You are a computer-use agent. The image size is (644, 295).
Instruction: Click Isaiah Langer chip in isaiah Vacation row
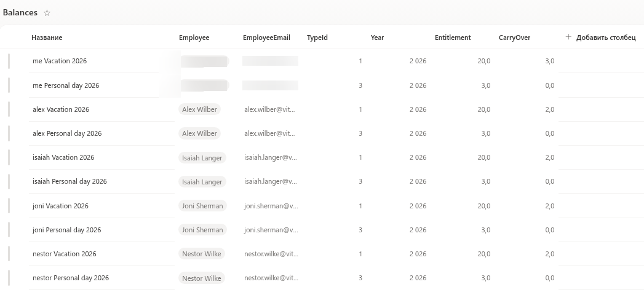[x=202, y=157]
